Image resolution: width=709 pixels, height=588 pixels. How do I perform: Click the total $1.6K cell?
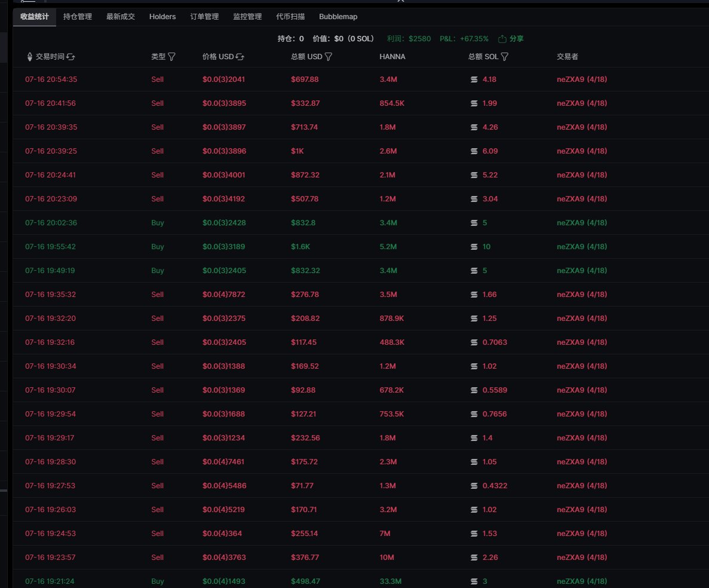[x=300, y=247]
